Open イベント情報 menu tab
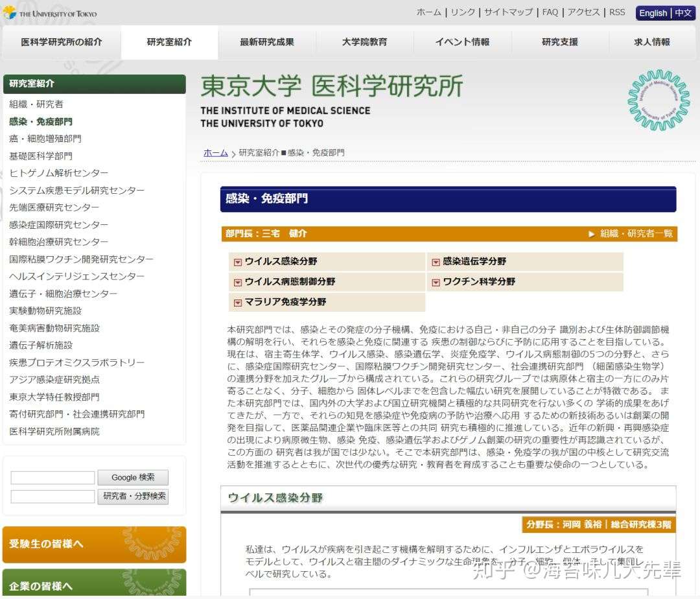The width and height of the screenshot is (700, 599). [x=463, y=42]
